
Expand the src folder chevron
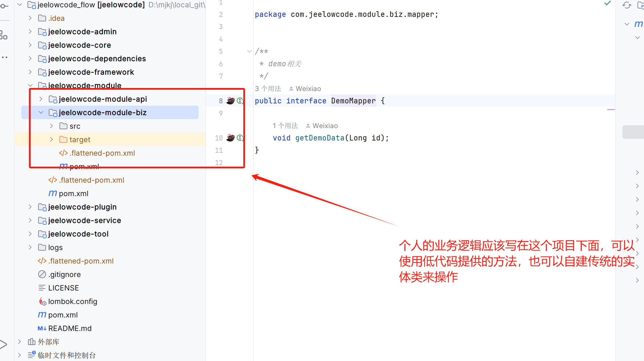pyautogui.click(x=51, y=126)
